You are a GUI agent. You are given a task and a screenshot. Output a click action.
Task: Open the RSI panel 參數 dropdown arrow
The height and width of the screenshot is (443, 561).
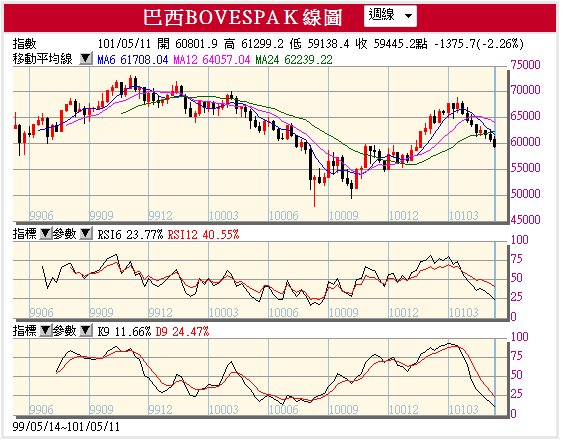[86, 234]
